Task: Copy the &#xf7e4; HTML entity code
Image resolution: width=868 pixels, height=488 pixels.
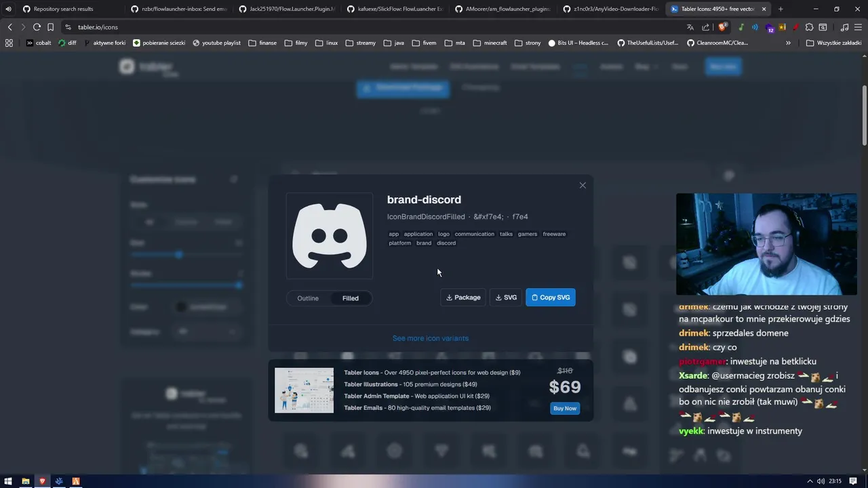Action: point(488,217)
